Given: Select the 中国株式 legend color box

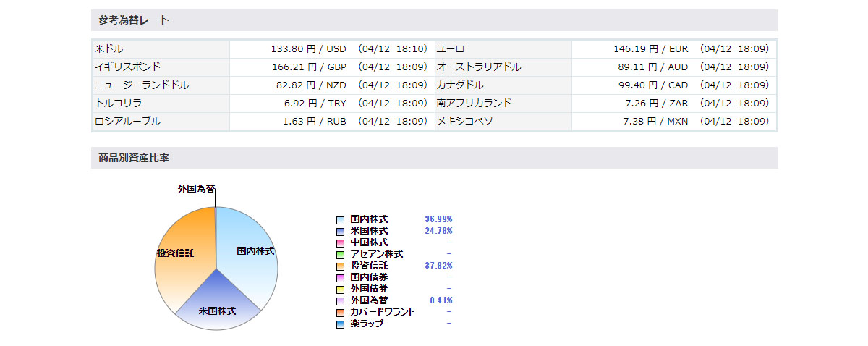Looking at the screenshot, I should point(340,242).
